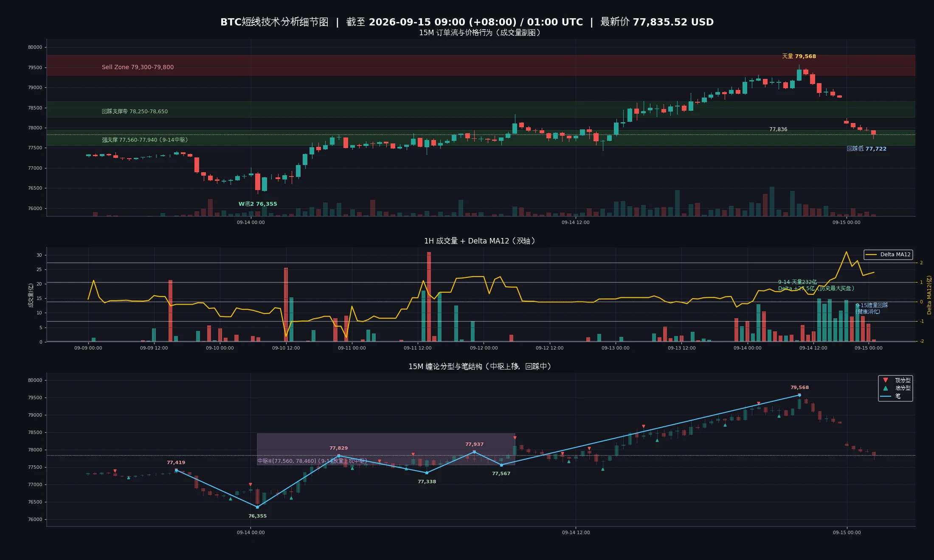This screenshot has width=934, height=560.
Task: Click 30 on the 成交量 volume axis
Action: pos(39,255)
